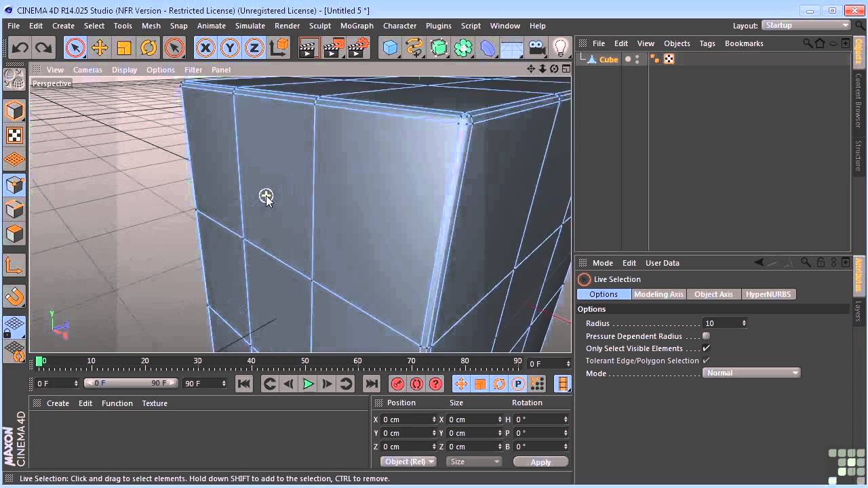Click the Coordinate System icon
This screenshot has width=868, height=488.
[x=279, y=47]
